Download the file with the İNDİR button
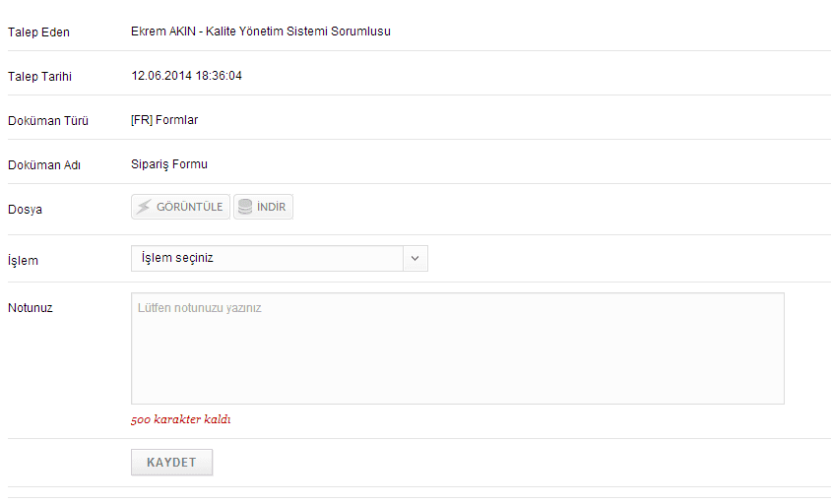The height and width of the screenshot is (504, 831). [x=263, y=207]
